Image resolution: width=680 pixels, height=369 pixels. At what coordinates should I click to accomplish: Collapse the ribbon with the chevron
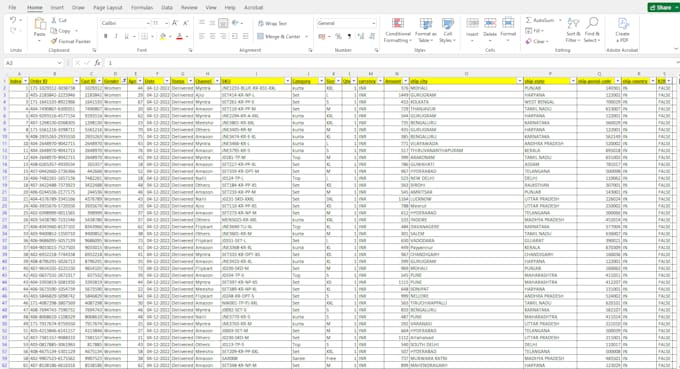click(676, 49)
